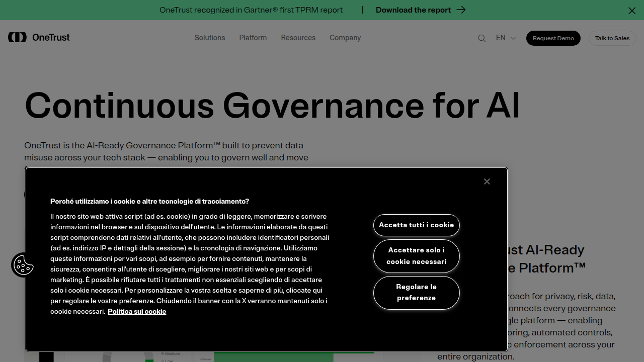The image size is (644, 362).
Task: Open the Platform menu
Action: tap(253, 38)
